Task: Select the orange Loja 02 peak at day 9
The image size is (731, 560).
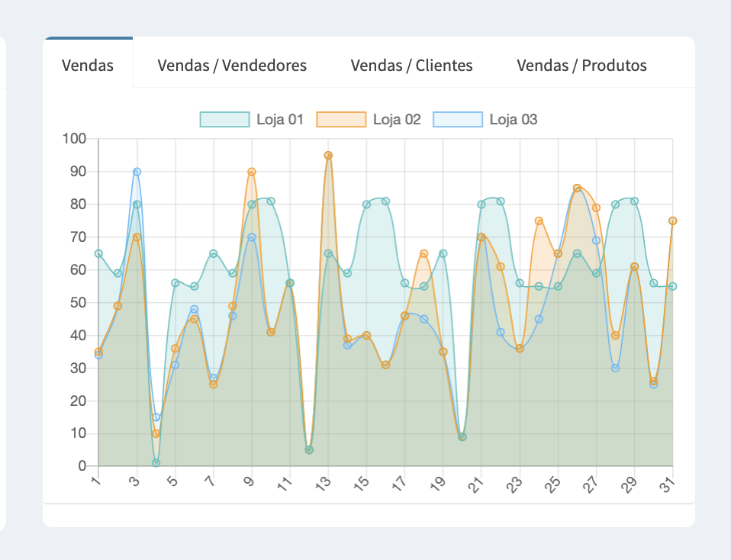Action: (x=252, y=172)
